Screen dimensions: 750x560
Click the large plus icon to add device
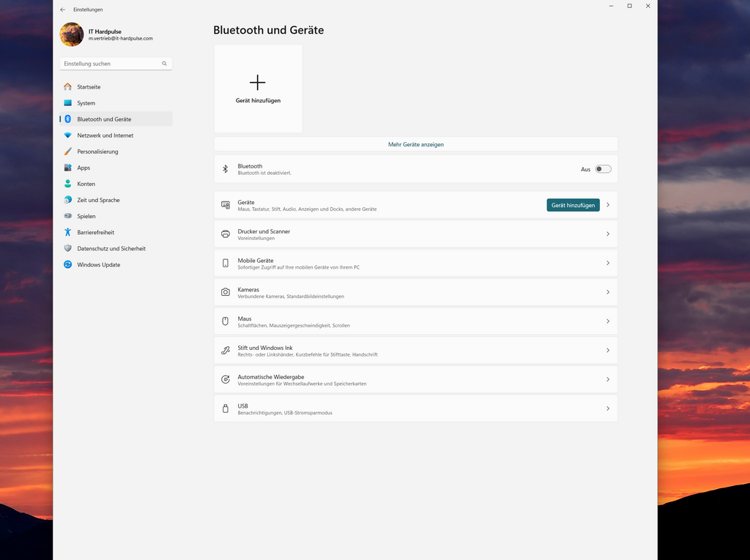[x=258, y=82]
